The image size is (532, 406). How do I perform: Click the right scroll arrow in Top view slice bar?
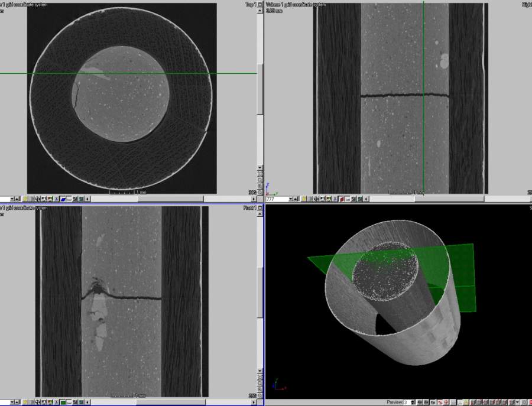pos(254,199)
